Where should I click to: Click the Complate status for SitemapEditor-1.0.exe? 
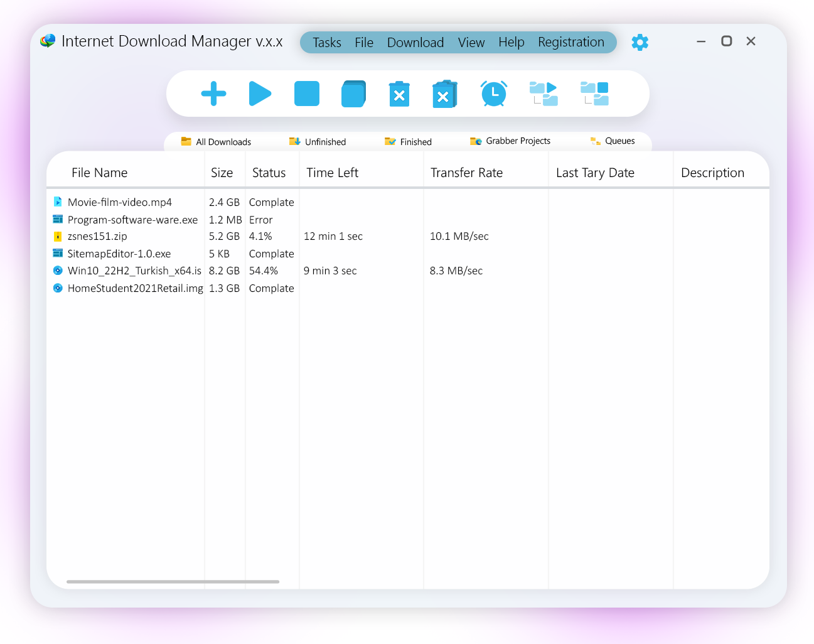pyautogui.click(x=272, y=254)
